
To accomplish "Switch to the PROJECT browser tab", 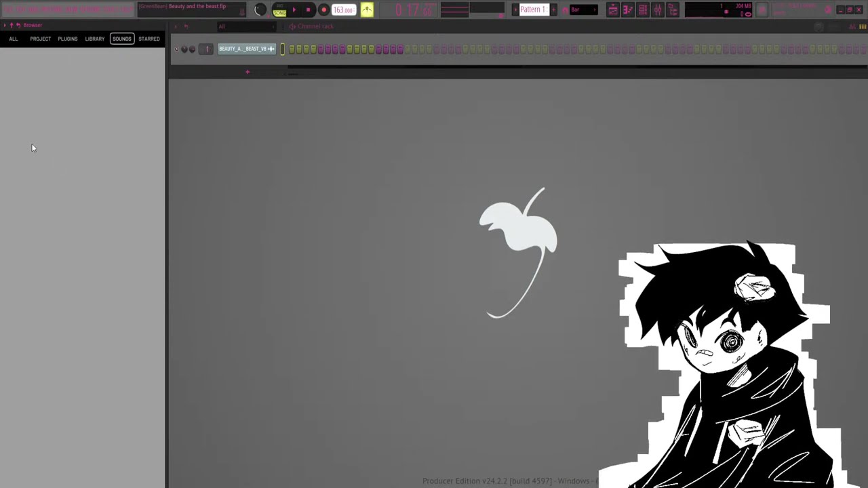I will click(x=40, y=39).
